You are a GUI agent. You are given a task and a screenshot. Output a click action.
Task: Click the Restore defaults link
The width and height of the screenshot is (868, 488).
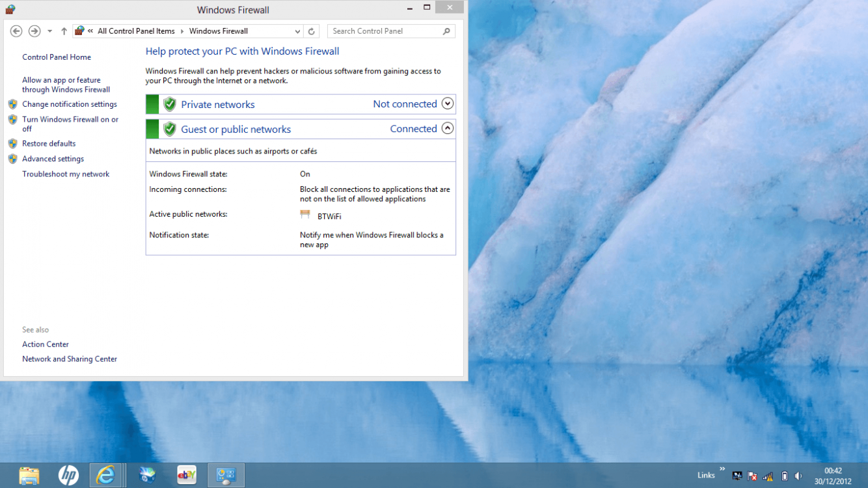(x=49, y=144)
